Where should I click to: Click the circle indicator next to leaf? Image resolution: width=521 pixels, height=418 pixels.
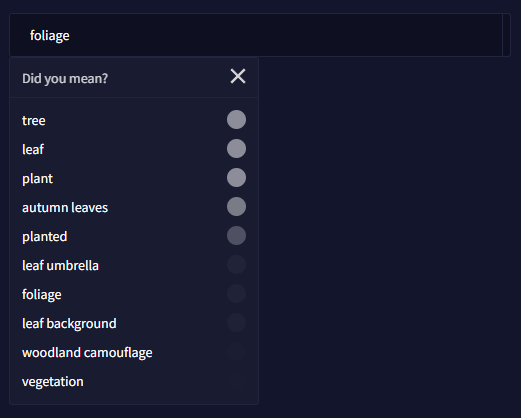236,148
